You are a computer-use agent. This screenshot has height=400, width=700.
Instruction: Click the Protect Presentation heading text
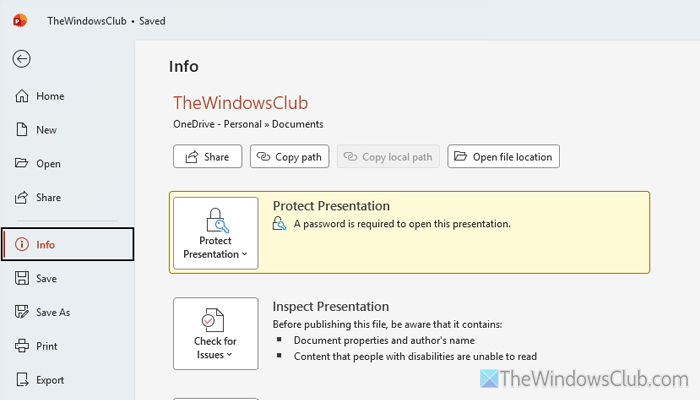[x=331, y=206]
